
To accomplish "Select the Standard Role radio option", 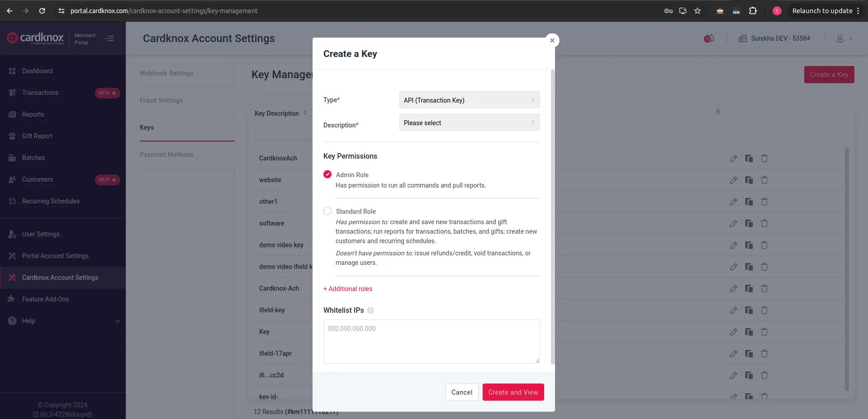I will coord(327,211).
